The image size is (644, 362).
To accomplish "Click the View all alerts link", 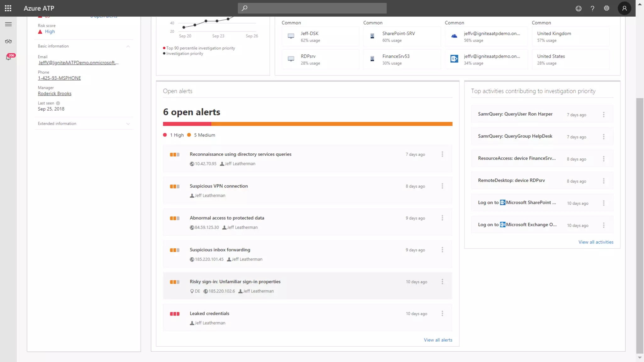I will [438, 340].
